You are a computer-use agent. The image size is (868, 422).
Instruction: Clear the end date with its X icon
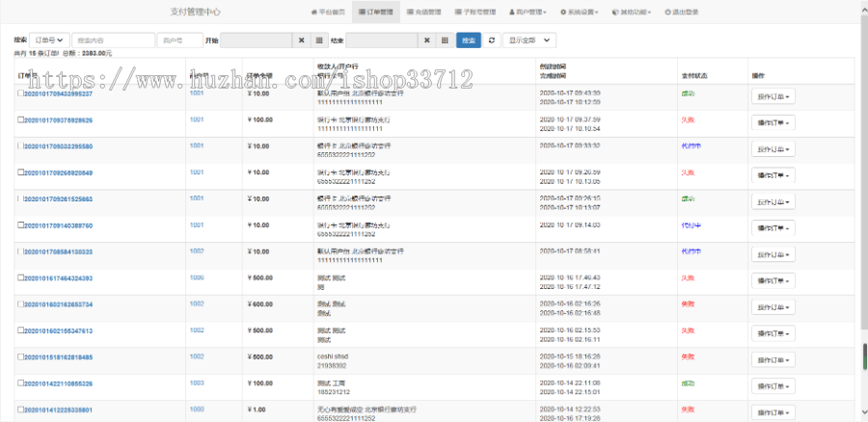coord(427,40)
